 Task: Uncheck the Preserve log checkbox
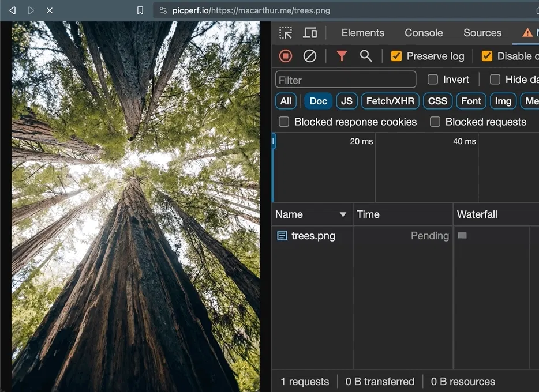click(x=396, y=56)
